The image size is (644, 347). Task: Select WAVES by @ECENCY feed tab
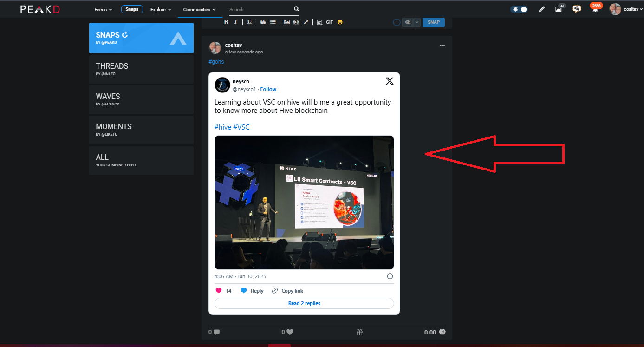point(141,99)
